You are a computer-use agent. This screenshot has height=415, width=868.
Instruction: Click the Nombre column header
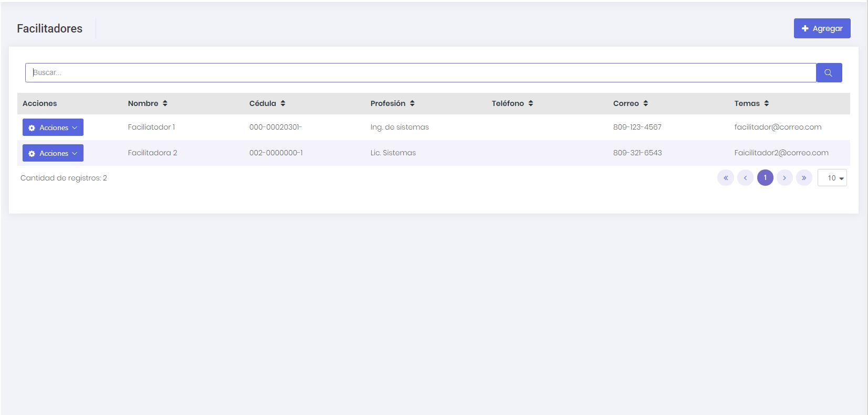143,103
